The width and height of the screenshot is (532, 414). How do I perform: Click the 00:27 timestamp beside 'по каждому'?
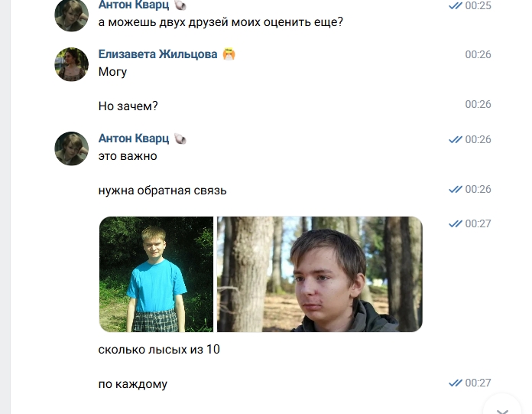tap(478, 383)
